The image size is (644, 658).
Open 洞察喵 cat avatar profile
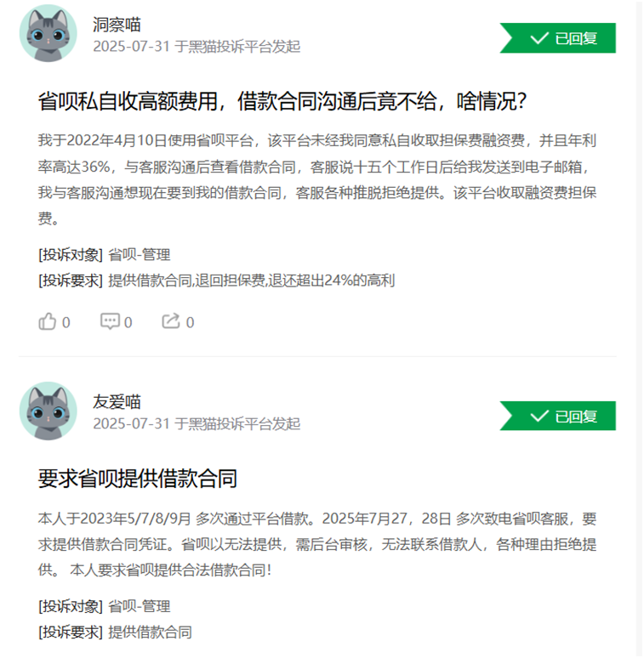[48, 33]
